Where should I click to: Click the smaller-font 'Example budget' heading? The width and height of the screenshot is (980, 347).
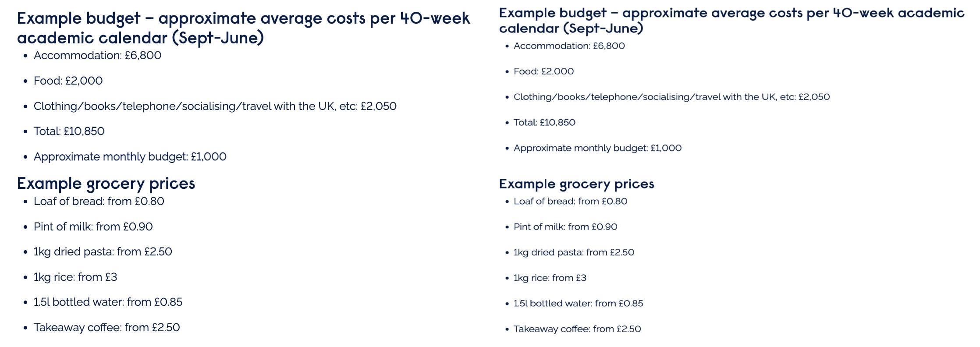coord(731,21)
